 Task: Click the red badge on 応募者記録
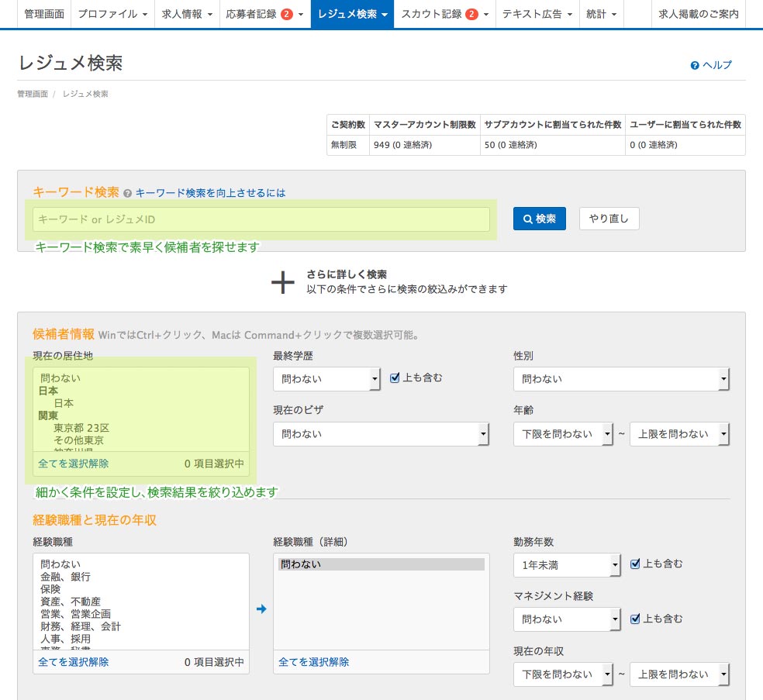click(287, 14)
